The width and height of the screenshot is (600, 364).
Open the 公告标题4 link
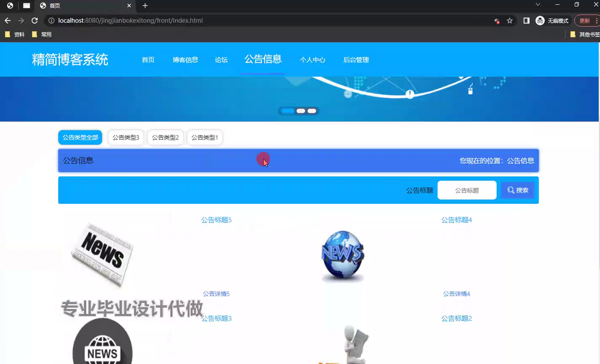click(x=456, y=220)
